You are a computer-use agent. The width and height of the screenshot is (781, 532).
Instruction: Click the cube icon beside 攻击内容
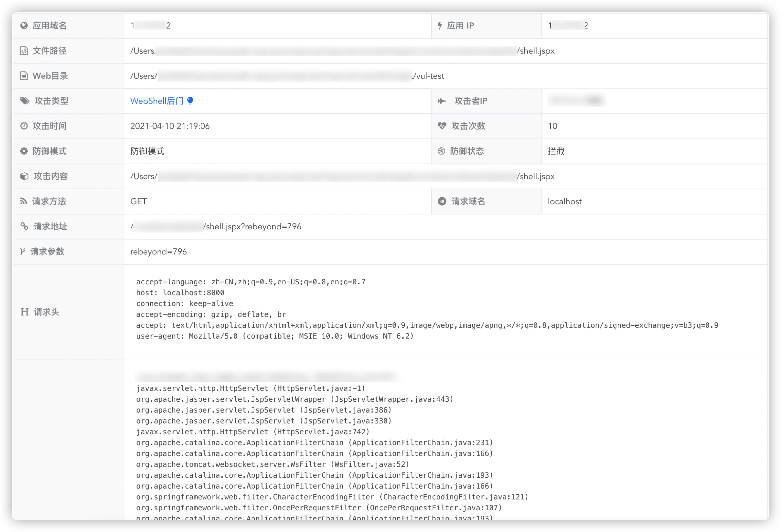24,176
